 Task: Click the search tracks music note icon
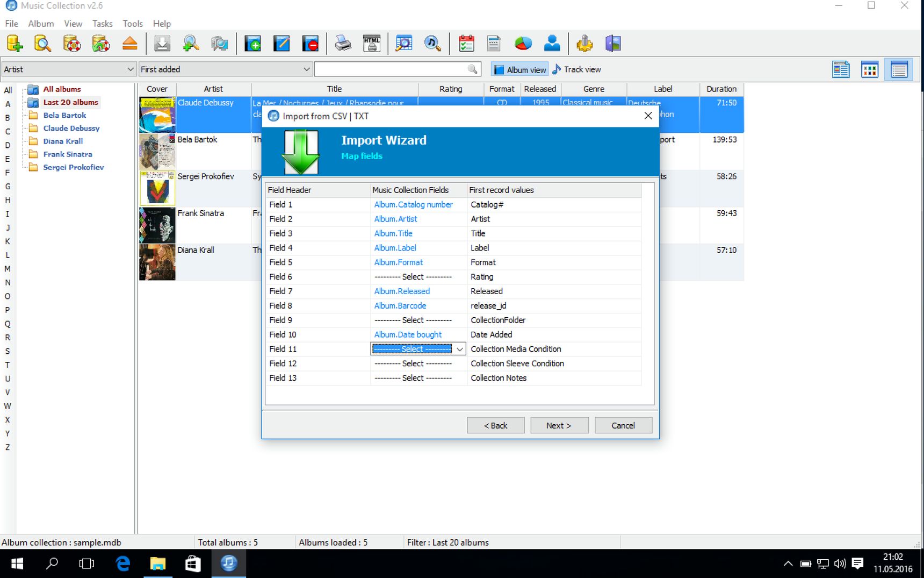point(432,44)
